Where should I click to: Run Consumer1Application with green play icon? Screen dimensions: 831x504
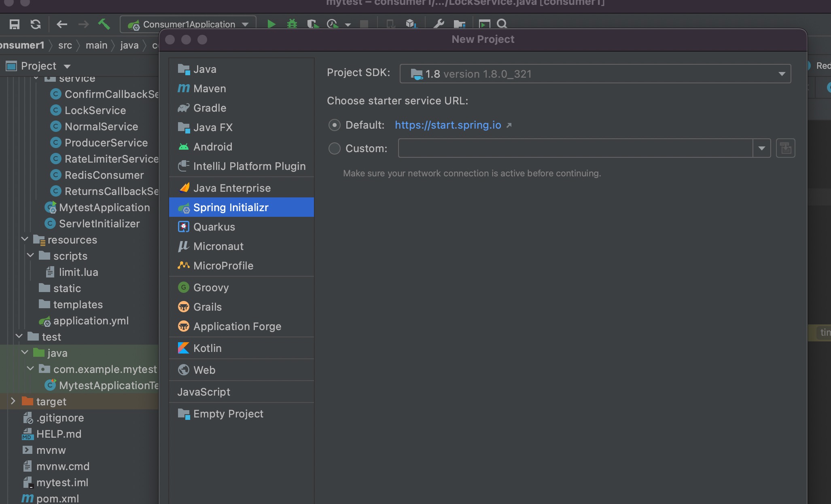pos(271,24)
